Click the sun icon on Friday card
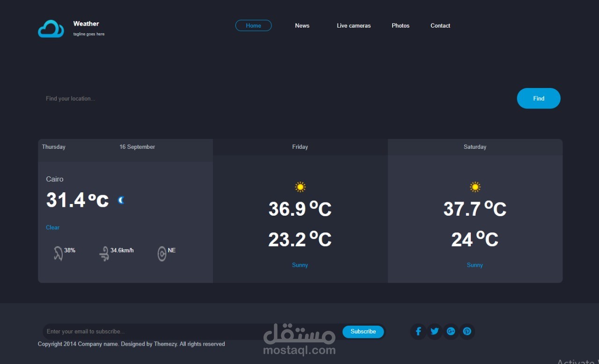 coord(300,187)
